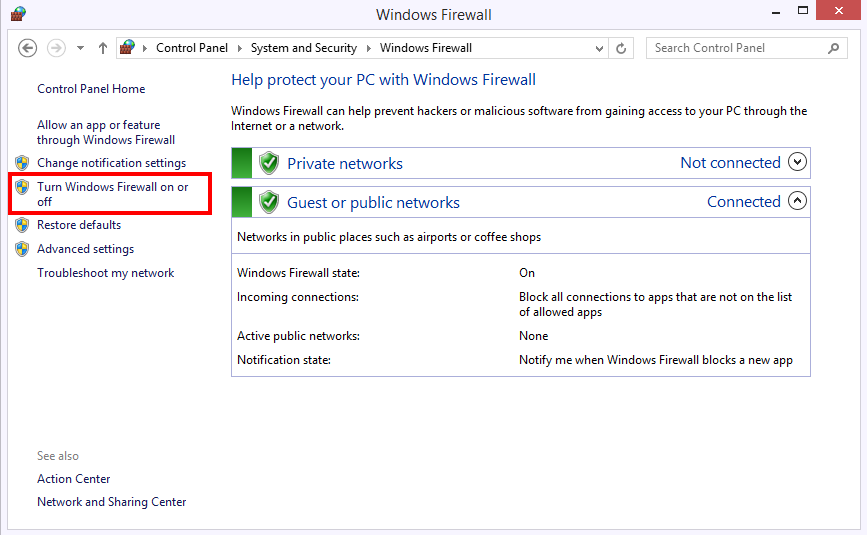Maximize the Windows Firewall window

click(803, 11)
